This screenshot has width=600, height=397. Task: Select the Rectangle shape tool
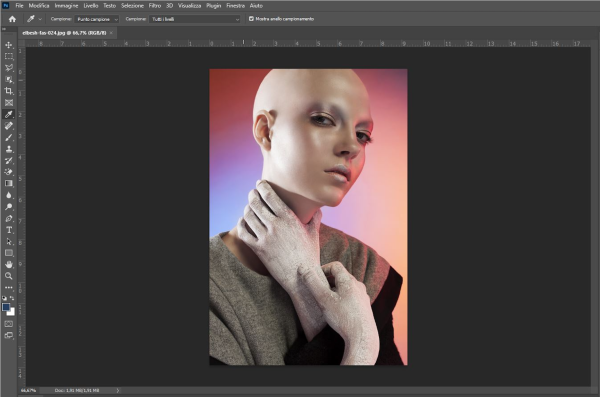pyautogui.click(x=8, y=253)
